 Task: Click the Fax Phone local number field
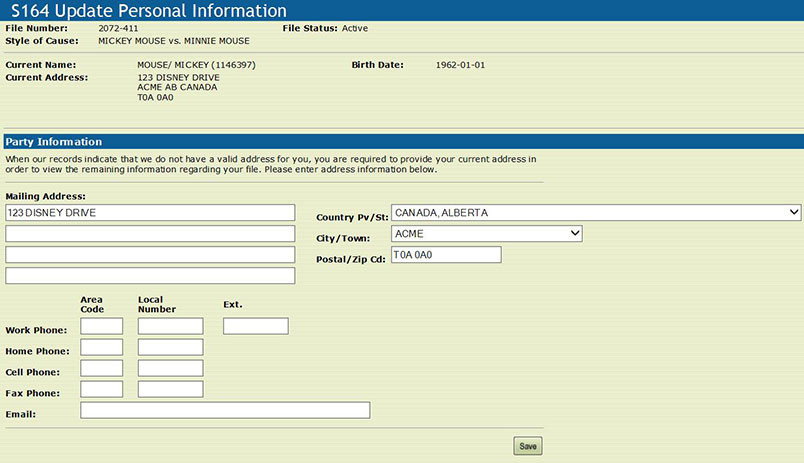point(170,389)
